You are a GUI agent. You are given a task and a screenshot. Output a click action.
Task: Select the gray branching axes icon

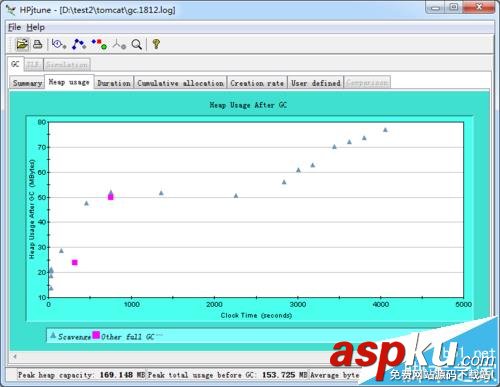(x=119, y=44)
